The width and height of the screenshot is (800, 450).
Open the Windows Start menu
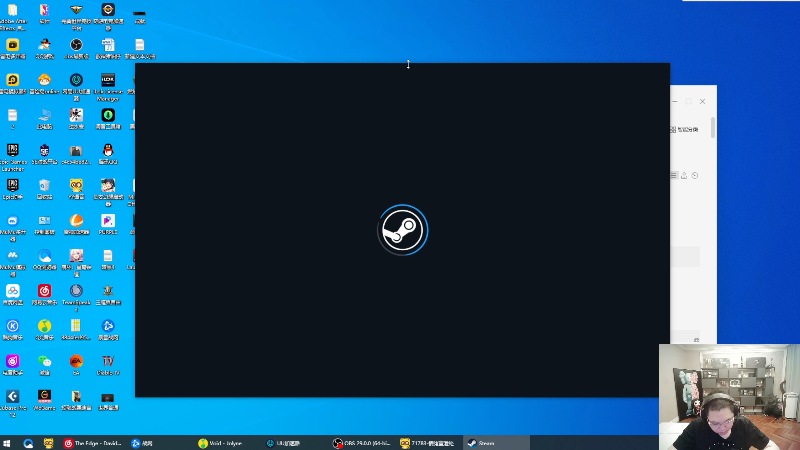7,443
